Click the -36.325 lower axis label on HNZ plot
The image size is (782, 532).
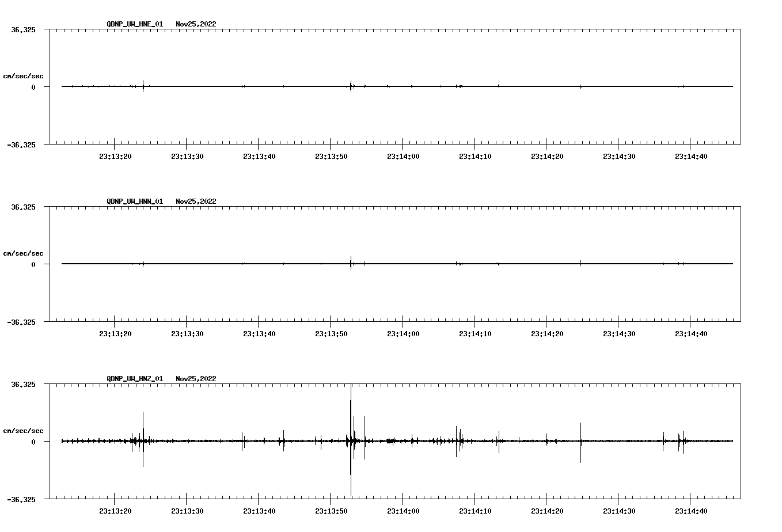pyautogui.click(x=21, y=499)
